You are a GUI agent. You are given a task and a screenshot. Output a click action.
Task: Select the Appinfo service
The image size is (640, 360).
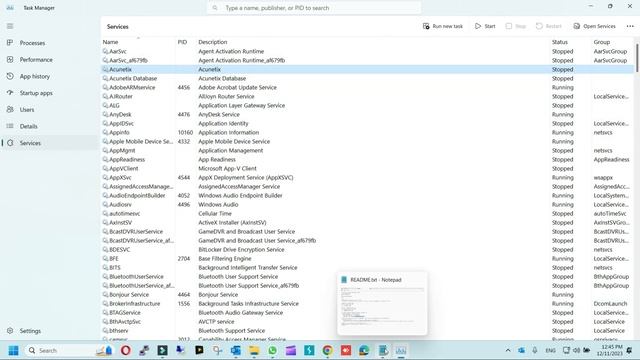[x=367, y=132]
